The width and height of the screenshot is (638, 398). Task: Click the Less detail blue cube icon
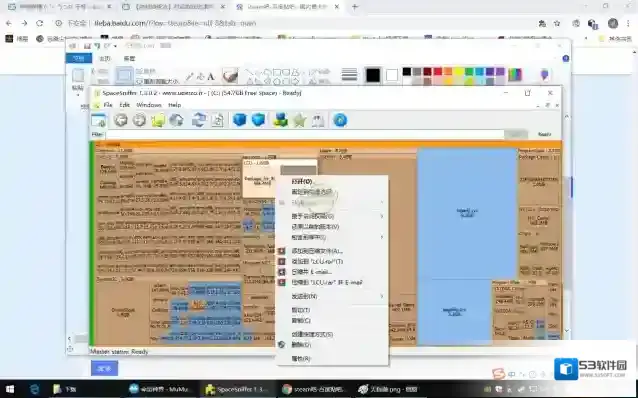pos(240,120)
